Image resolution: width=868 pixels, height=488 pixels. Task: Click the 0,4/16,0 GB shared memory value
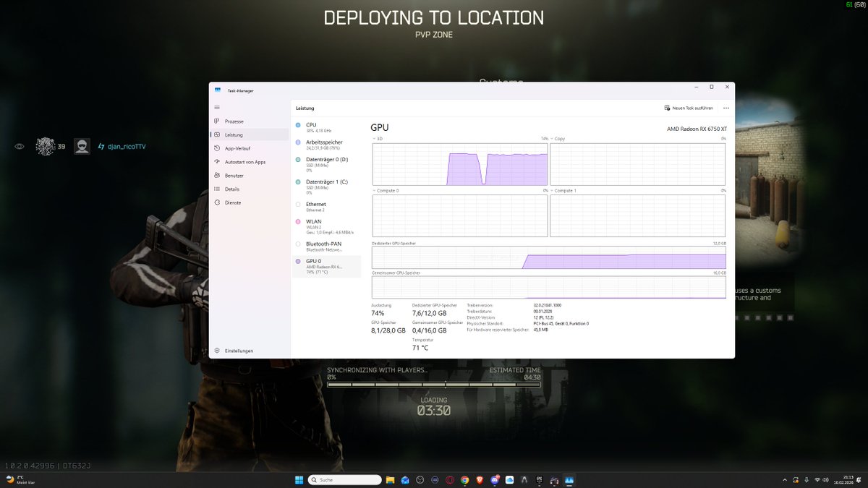click(x=430, y=330)
